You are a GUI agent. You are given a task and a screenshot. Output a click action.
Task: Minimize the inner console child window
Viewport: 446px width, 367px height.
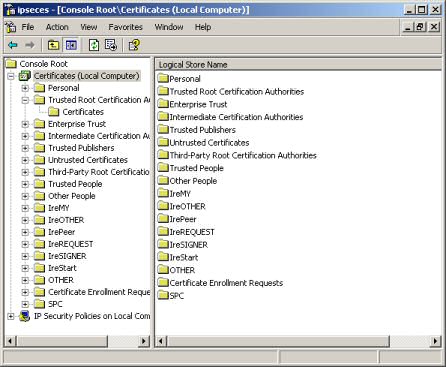click(408, 27)
